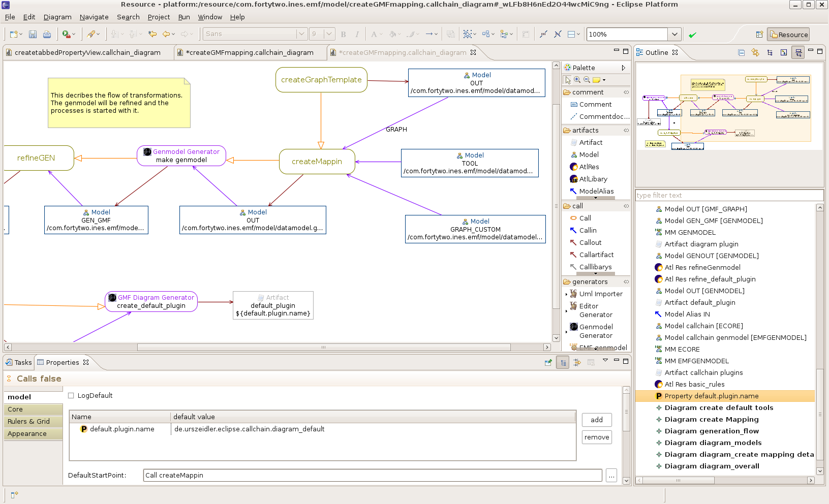Collapse the artifacts palette drawer
Image resolution: width=829 pixels, height=504 pixels.
596,130
